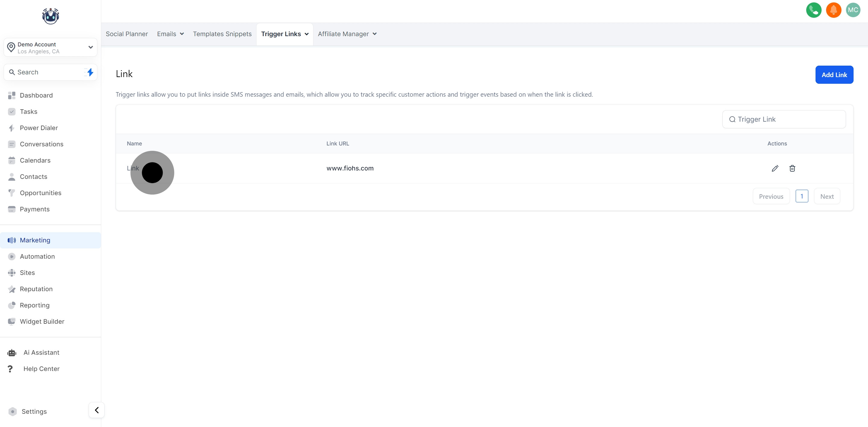
Task: Open the Affiliate Manager dropdown
Action: [347, 34]
